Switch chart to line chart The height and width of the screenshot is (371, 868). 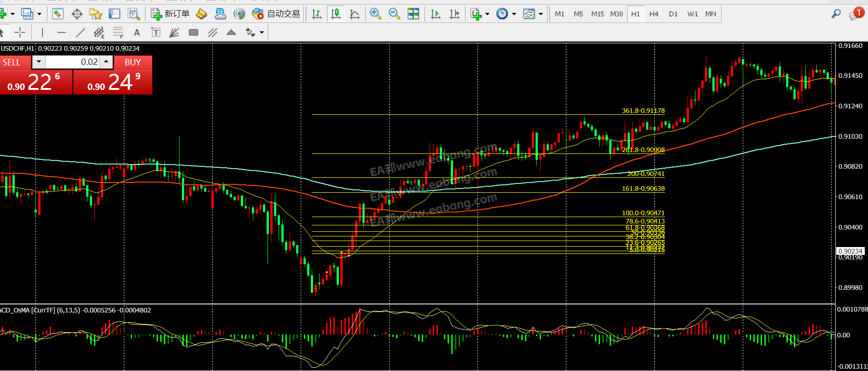click(355, 14)
